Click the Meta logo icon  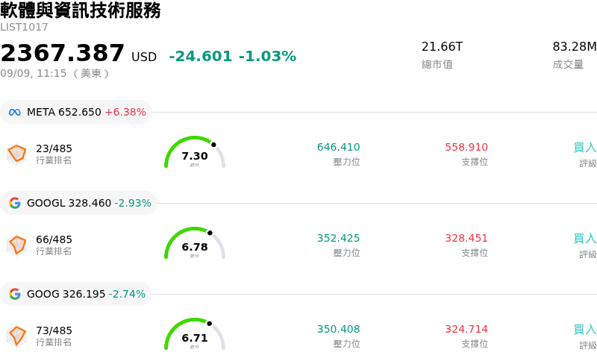14,113
